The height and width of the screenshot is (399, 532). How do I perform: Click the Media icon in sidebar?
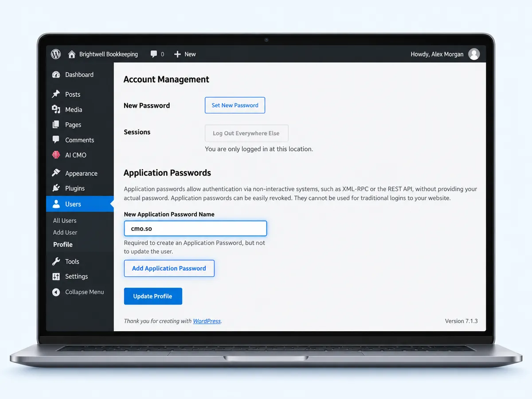click(x=56, y=109)
